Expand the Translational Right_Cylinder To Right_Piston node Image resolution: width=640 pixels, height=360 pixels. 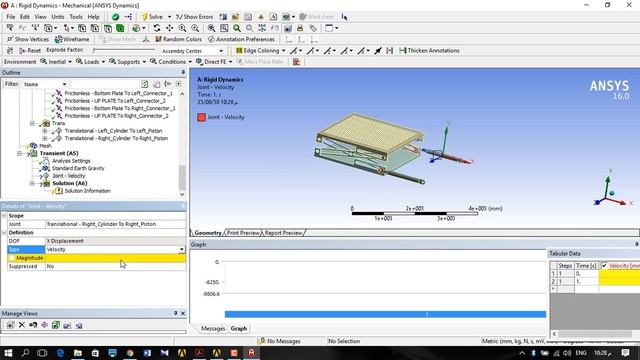pos(45,138)
